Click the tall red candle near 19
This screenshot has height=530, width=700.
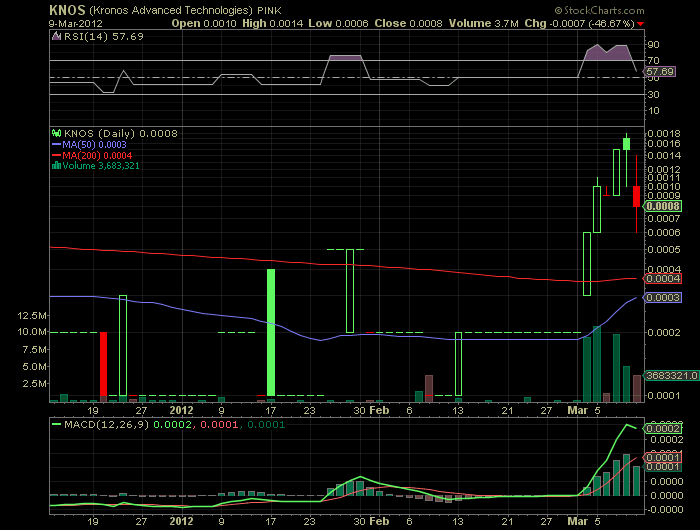[x=103, y=364]
